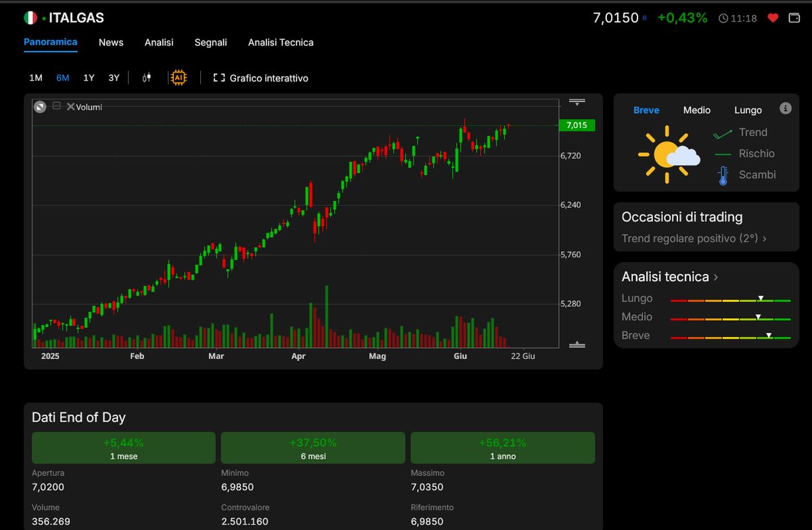812x530 pixels.
Task: Select the 1Y time range
Action: 89,78
